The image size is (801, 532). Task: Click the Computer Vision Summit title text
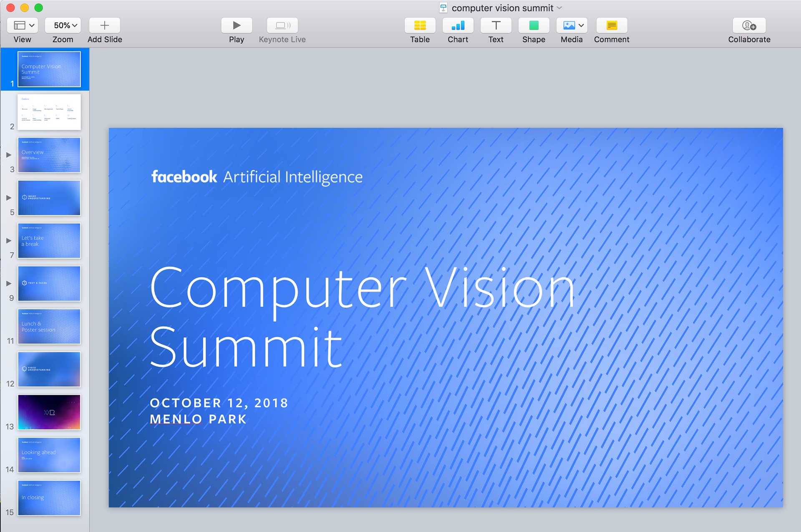point(362,318)
